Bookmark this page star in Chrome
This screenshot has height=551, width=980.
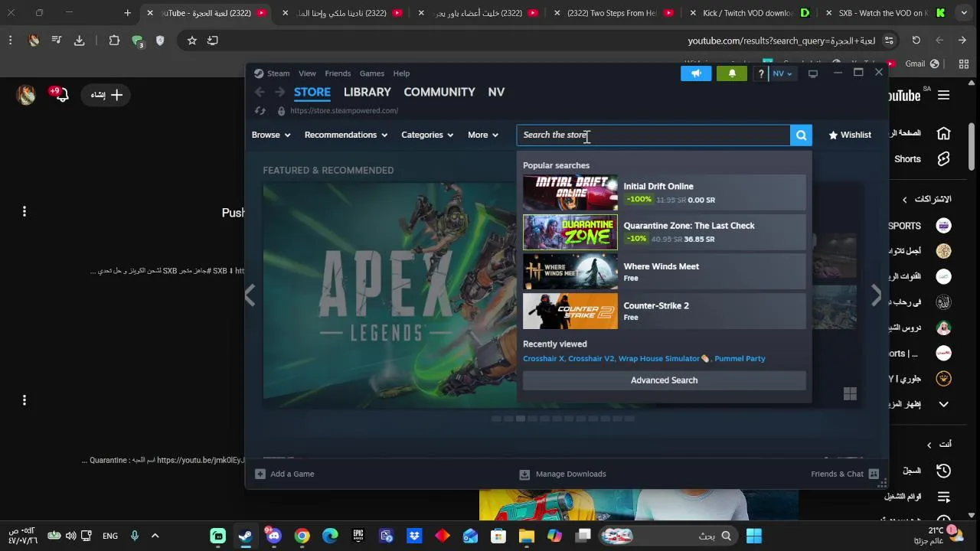(192, 41)
